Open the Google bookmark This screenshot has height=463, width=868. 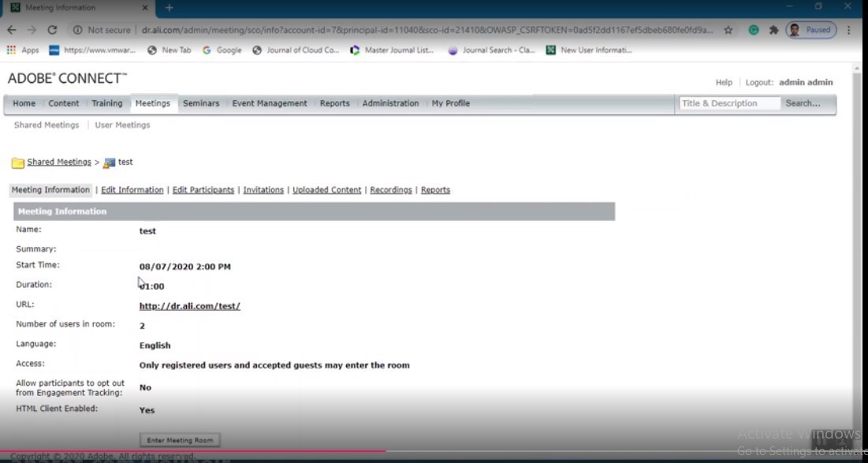point(222,50)
